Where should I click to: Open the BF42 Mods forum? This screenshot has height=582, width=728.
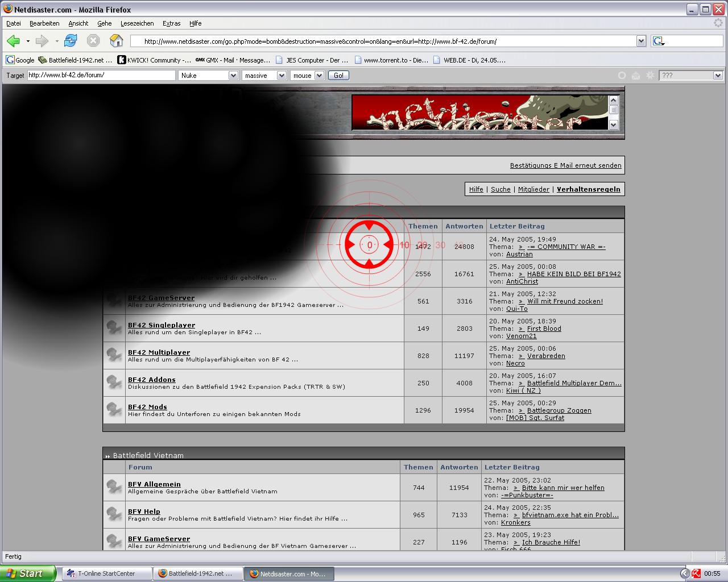(x=147, y=407)
